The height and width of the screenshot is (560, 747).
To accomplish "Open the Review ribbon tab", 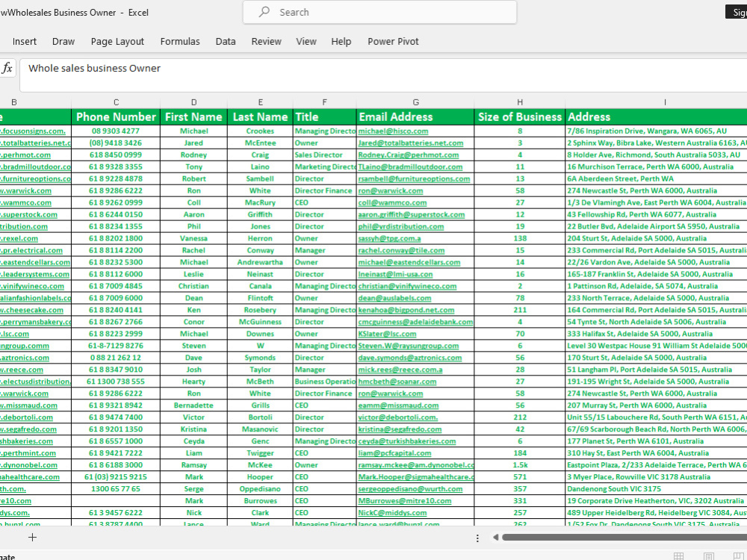I will tap(267, 41).
